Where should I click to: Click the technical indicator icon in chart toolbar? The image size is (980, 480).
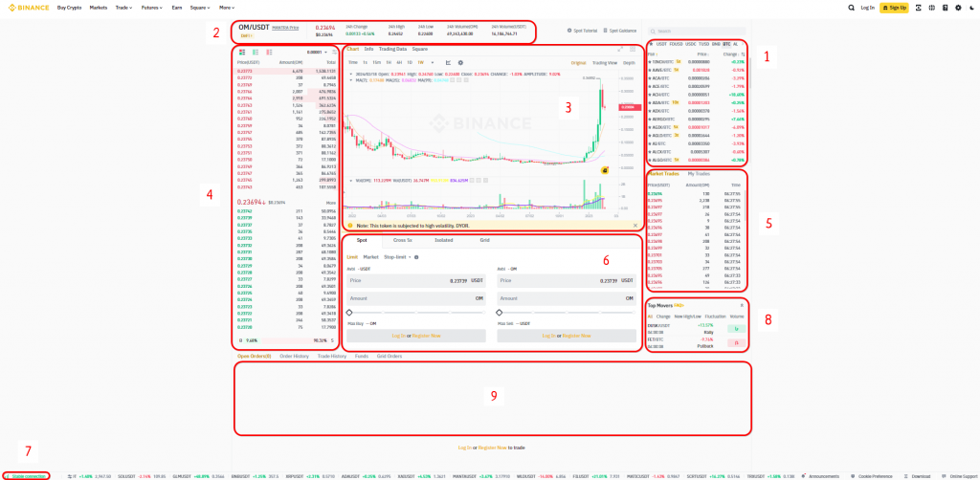pos(448,62)
